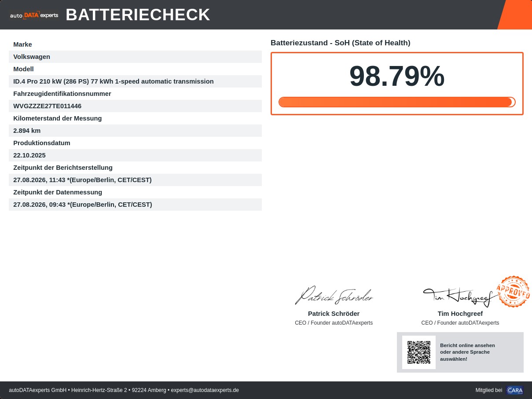Select the 27.08.2026, 09:43 timestamp
The image size is (532, 399).
click(83, 205)
